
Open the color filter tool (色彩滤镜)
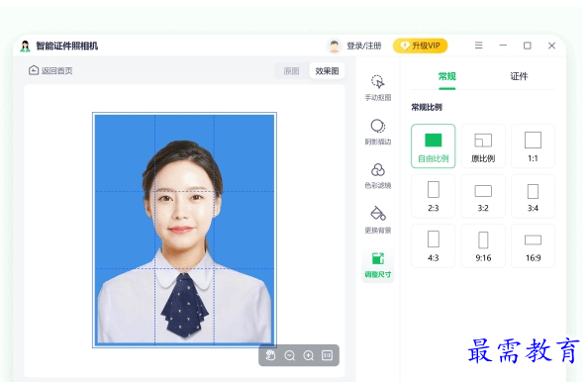point(377,175)
